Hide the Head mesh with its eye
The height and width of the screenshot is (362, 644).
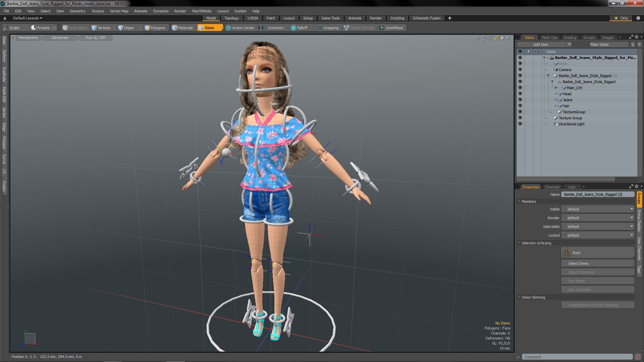click(x=520, y=94)
